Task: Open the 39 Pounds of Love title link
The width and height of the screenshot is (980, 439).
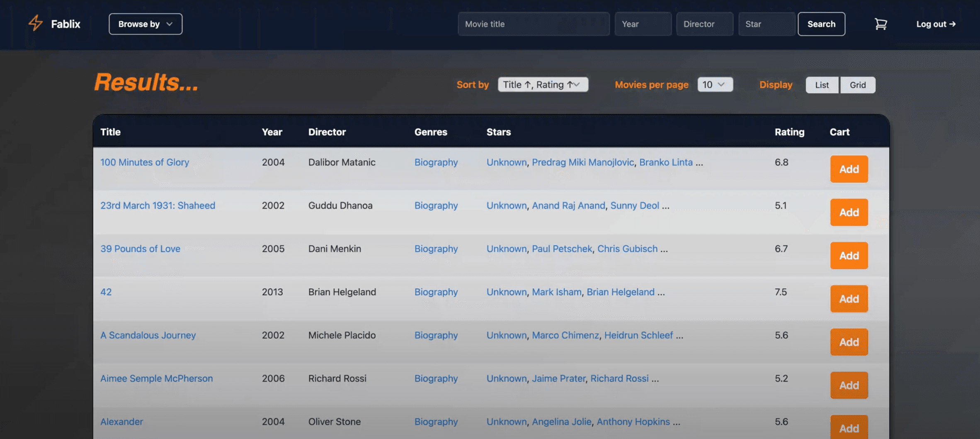Action: (x=140, y=248)
